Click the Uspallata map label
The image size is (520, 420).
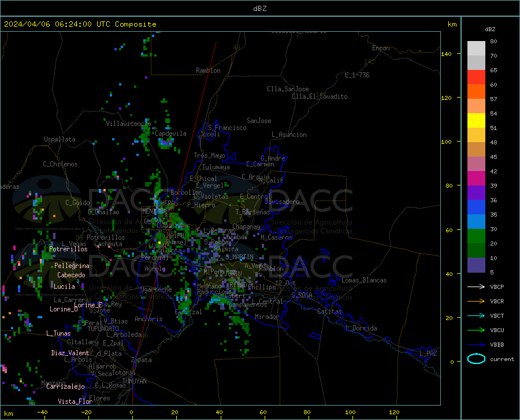tap(60, 139)
